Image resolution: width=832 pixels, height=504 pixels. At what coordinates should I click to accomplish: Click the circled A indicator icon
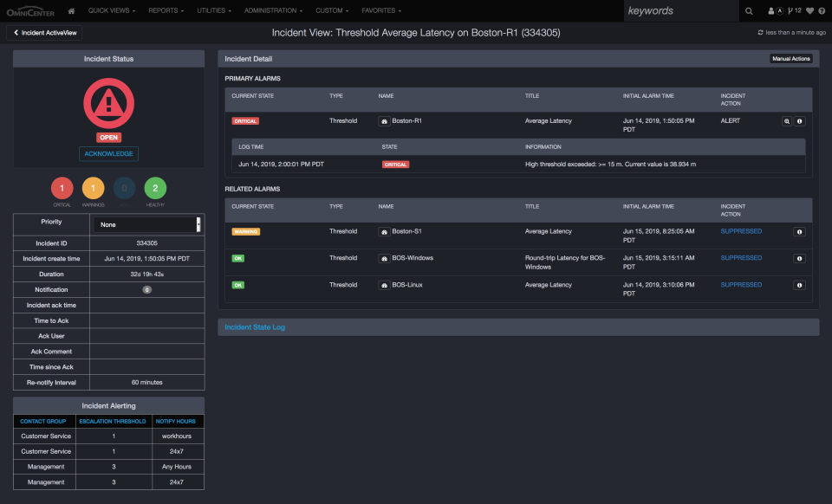[x=779, y=10]
